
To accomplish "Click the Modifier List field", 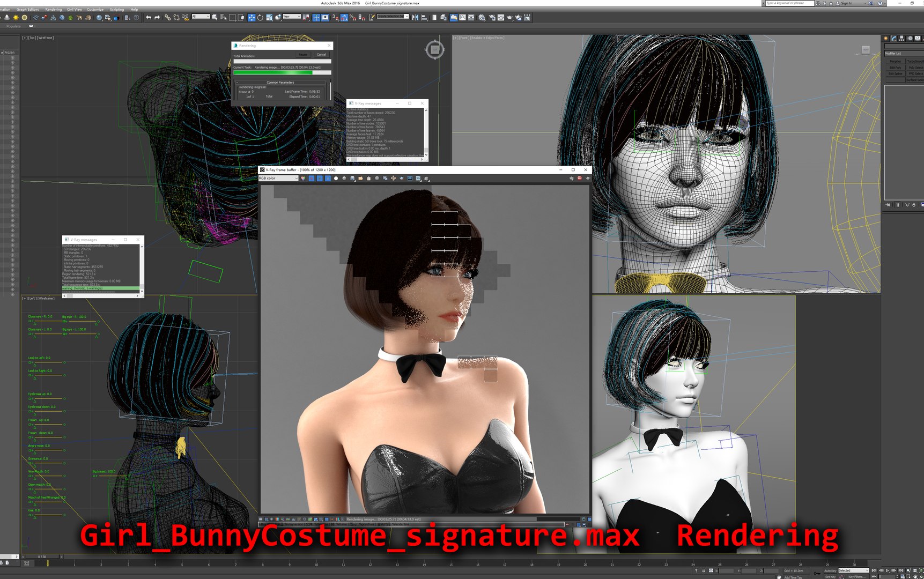I will 904,54.
